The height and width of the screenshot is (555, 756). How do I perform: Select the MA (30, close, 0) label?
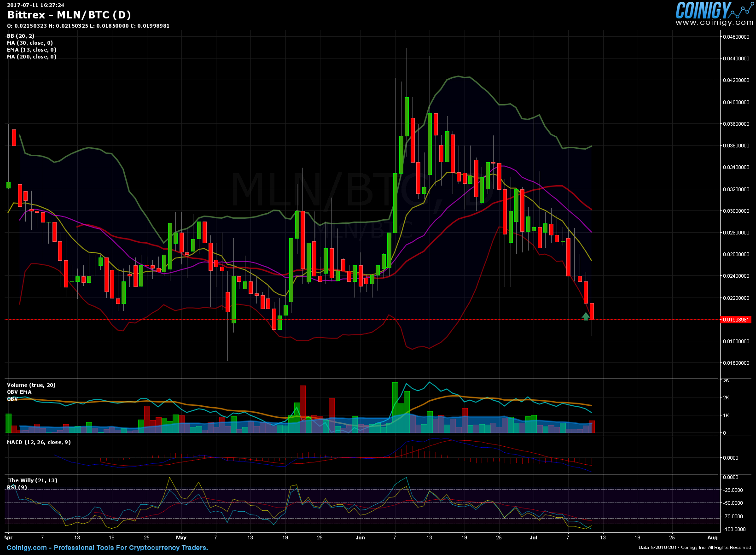coord(30,43)
